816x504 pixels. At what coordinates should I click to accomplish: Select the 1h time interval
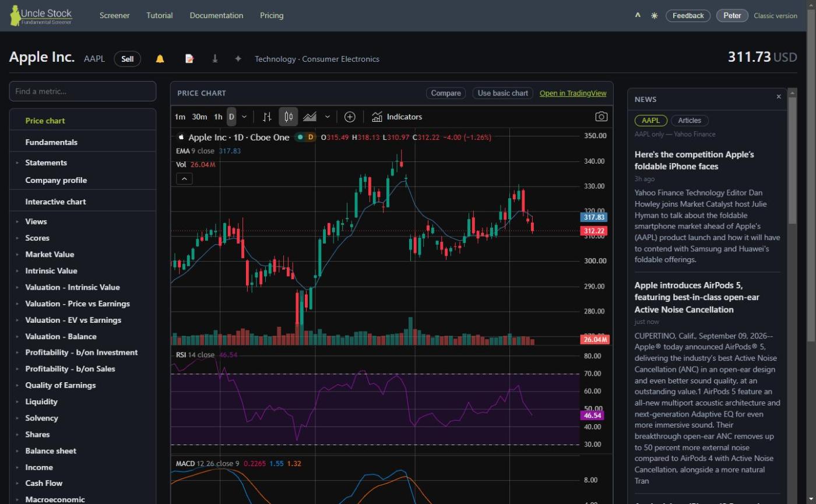point(218,117)
